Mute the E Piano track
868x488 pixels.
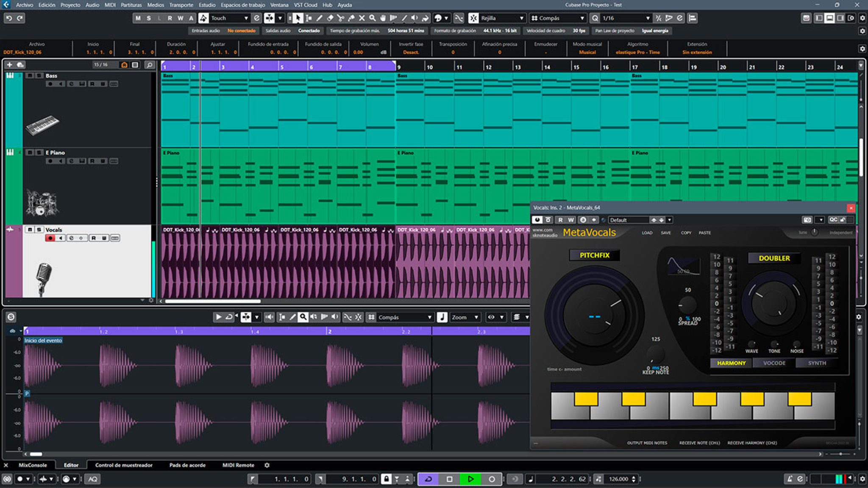(30, 152)
